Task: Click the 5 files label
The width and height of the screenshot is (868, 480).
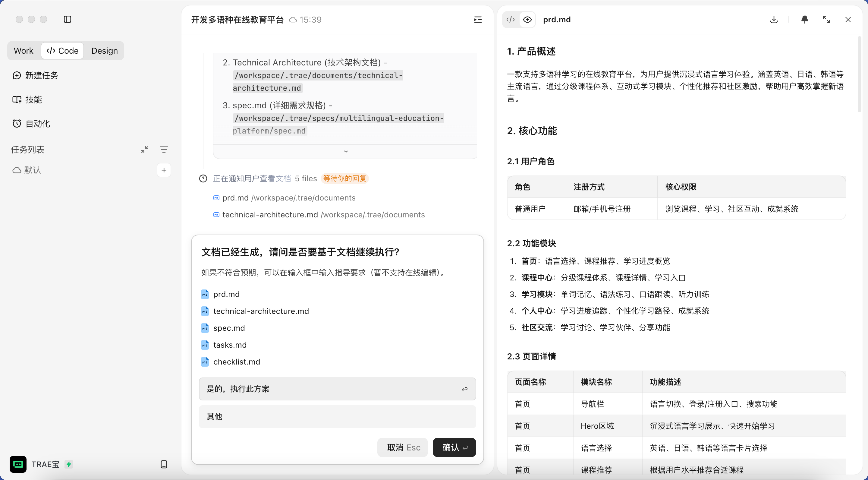Action: pos(306,178)
